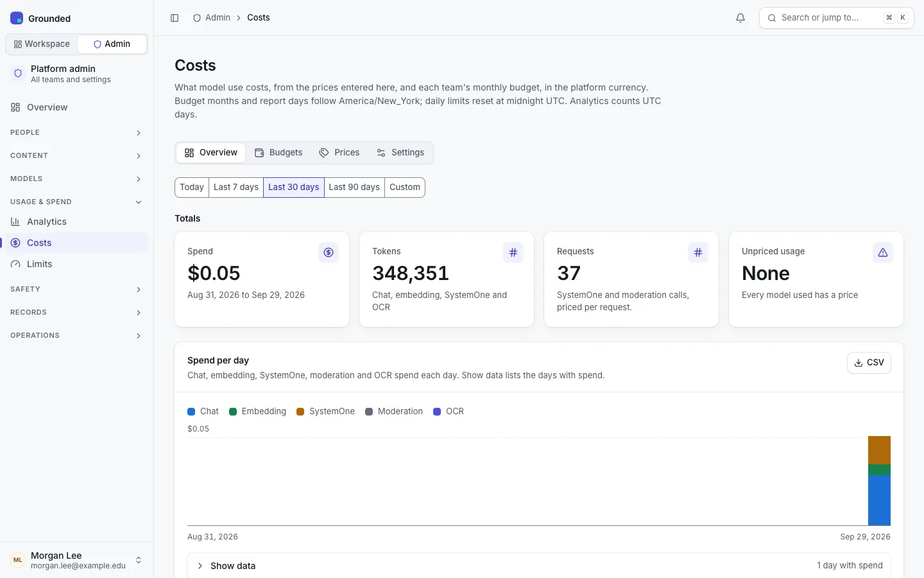Click the Platform admin label
Viewport: 924px width, 578px height.
click(63, 69)
